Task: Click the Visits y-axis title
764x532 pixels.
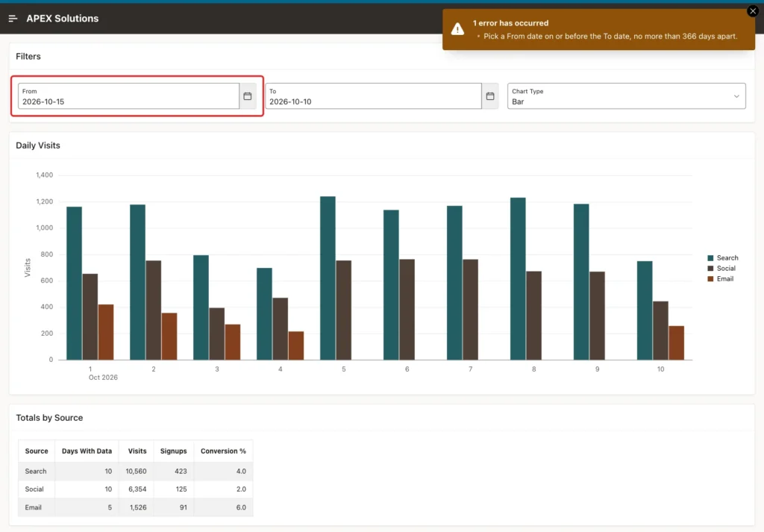Action: 28,267
